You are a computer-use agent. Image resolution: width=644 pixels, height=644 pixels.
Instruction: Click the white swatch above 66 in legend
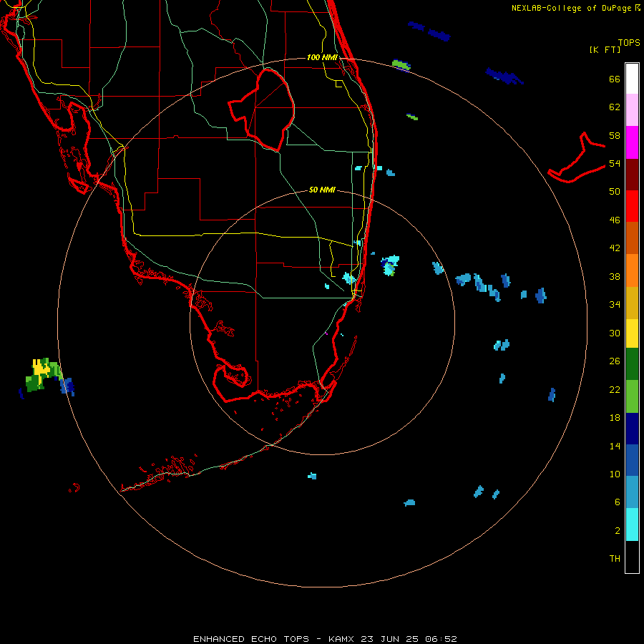(x=632, y=79)
